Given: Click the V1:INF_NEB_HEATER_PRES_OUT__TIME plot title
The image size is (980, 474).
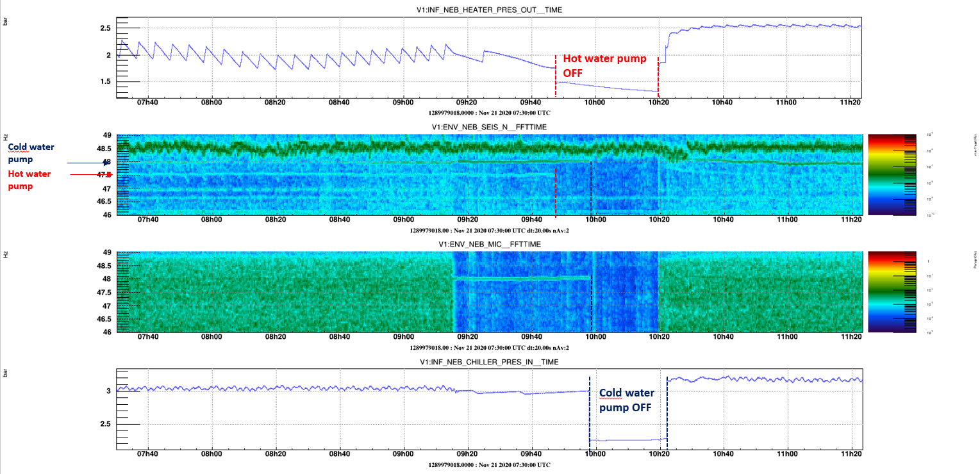Looking at the screenshot, I should [490, 9].
